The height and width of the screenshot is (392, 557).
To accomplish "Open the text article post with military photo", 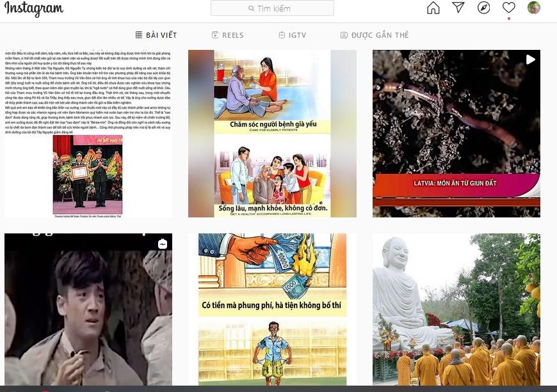I will tap(88, 134).
